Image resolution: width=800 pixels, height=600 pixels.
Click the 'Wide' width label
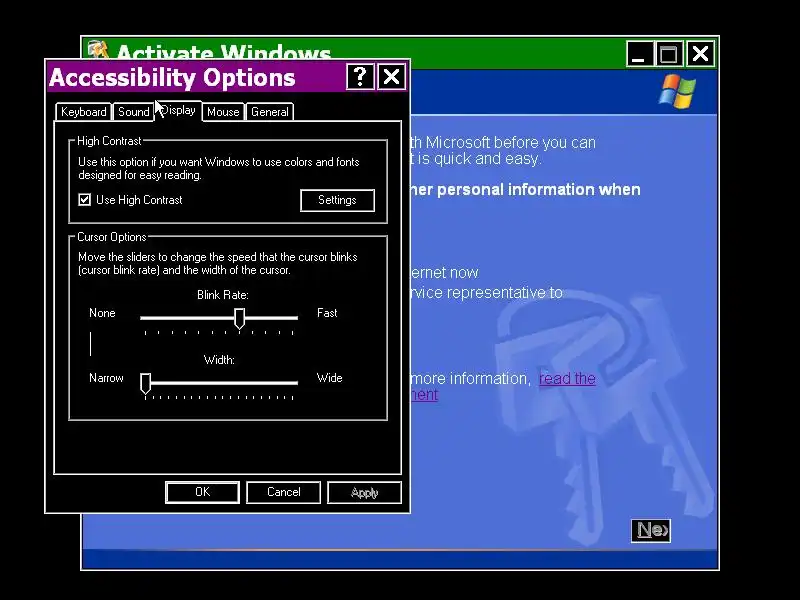(330, 378)
